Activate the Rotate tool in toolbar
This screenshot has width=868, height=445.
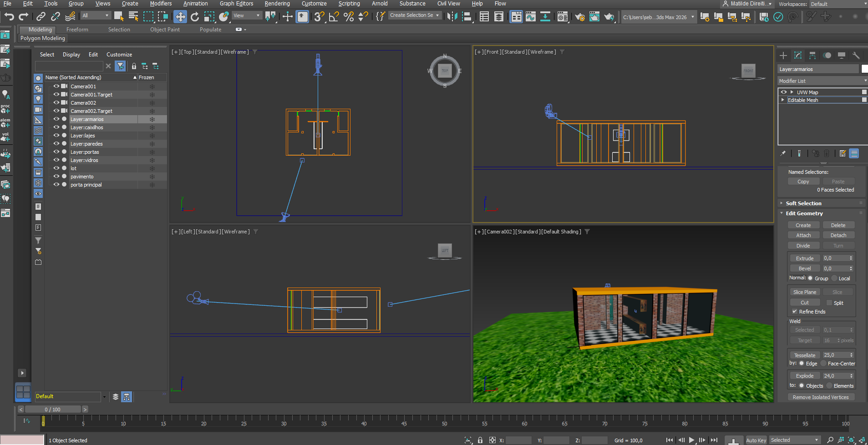[195, 17]
